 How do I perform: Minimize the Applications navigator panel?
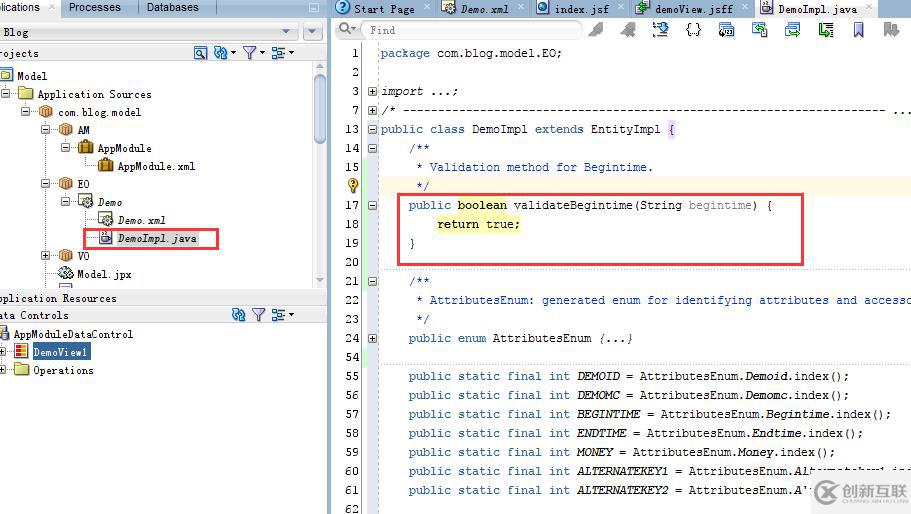tap(314, 8)
